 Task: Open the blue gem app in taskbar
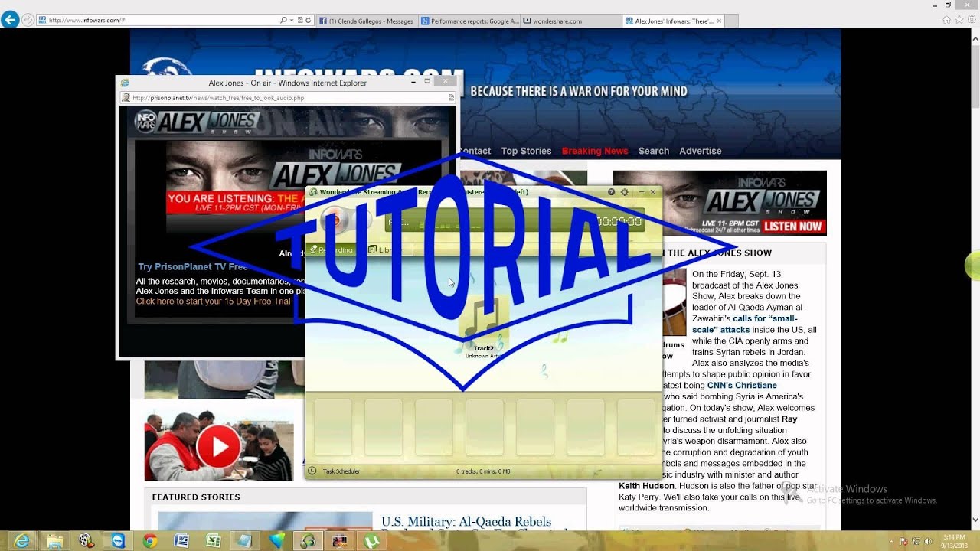[276, 541]
